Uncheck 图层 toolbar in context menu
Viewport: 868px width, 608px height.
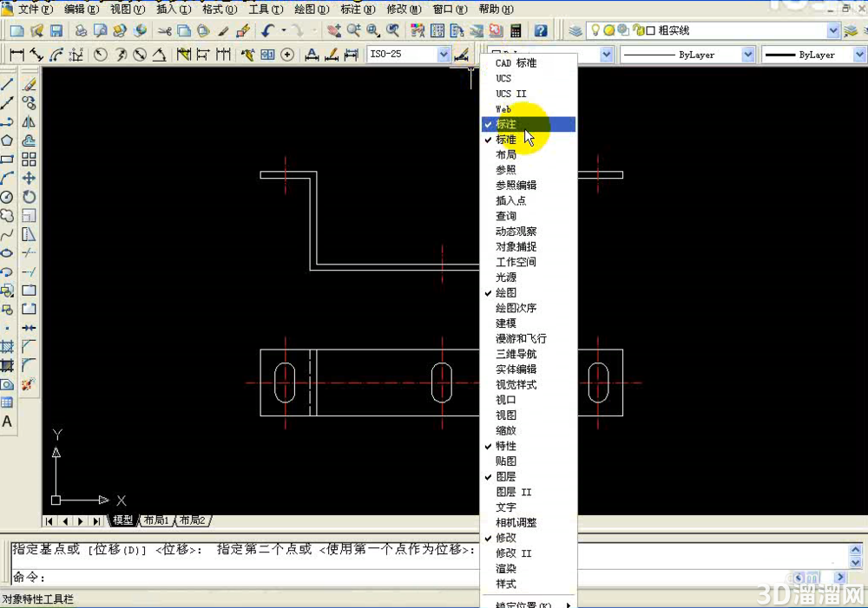pyautogui.click(x=529, y=476)
